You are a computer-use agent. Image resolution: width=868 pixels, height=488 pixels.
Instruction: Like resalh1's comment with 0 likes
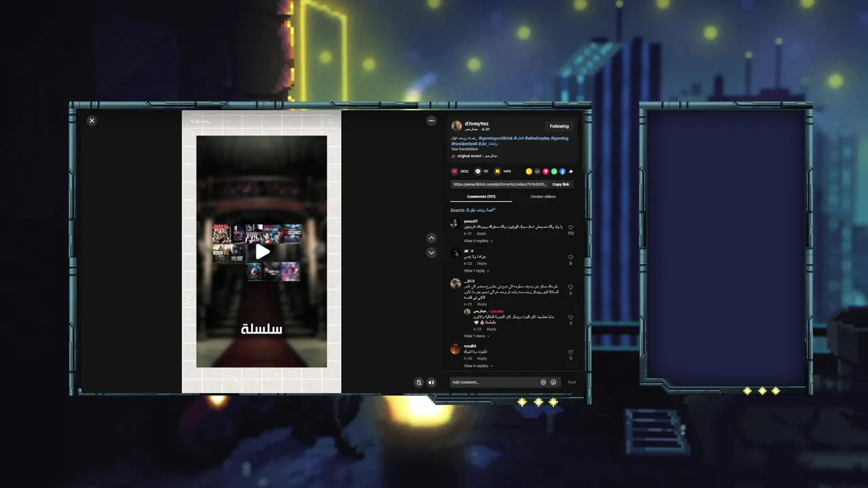pos(570,352)
